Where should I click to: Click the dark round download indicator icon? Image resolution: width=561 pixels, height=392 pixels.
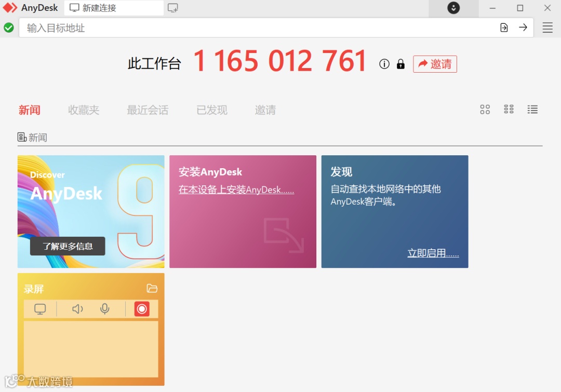click(453, 8)
